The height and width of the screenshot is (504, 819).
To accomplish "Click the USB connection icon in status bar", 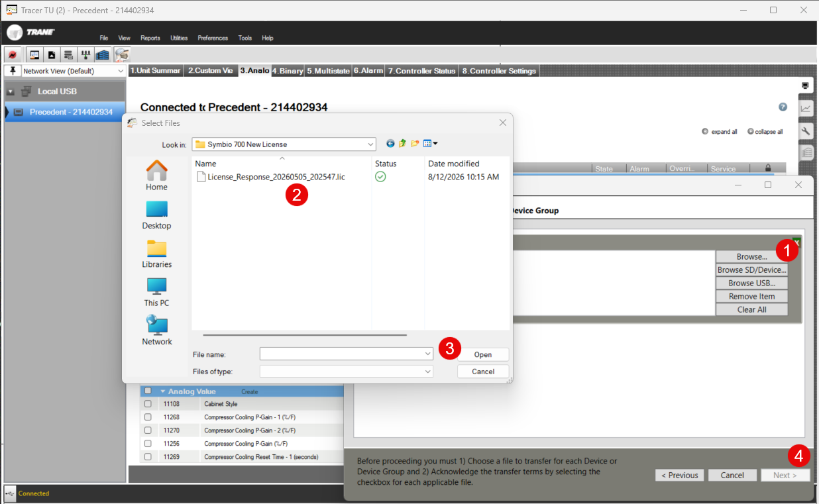I will coord(9,493).
